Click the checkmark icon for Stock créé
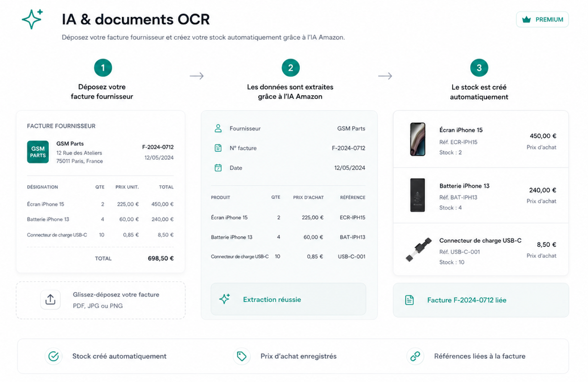588x382 pixels. [54, 356]
